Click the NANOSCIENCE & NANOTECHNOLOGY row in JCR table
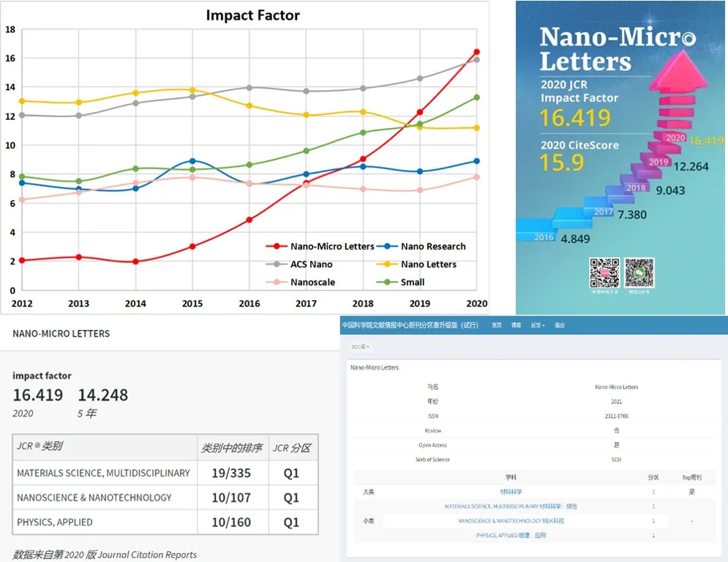 coord(165,498)
